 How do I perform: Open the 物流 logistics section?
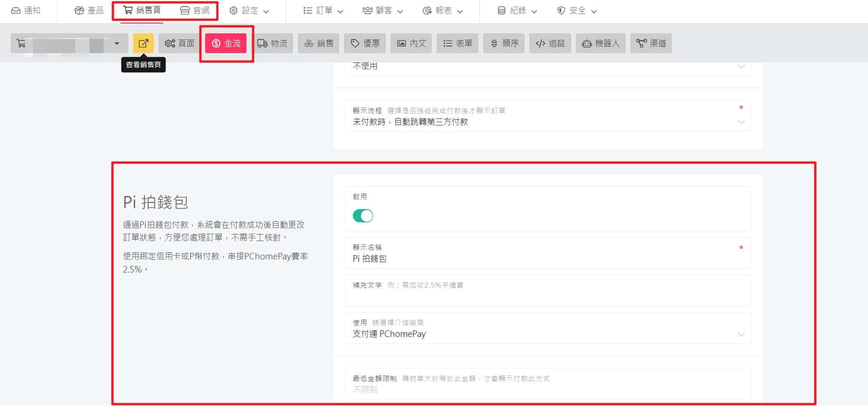point(272,43)
